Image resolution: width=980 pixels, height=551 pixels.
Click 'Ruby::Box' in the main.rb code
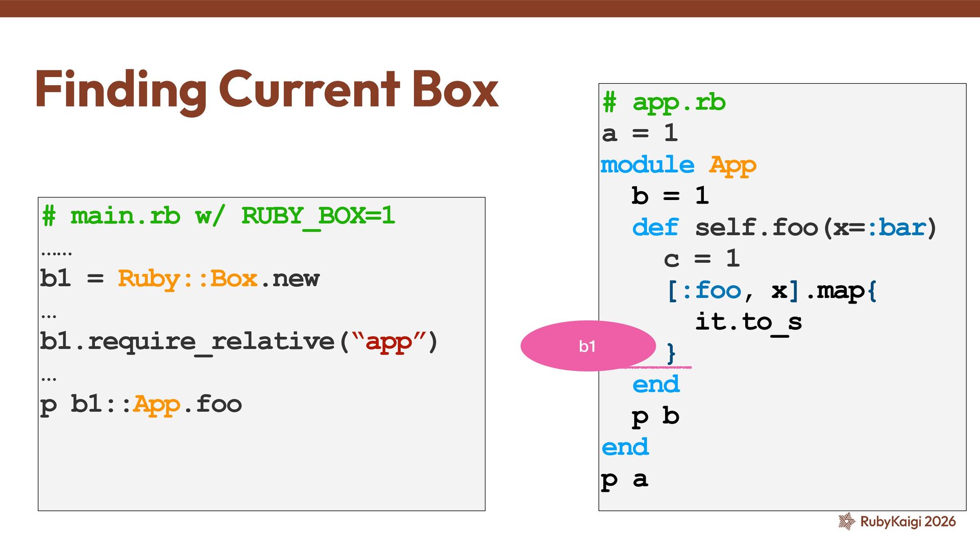[187, 279]
